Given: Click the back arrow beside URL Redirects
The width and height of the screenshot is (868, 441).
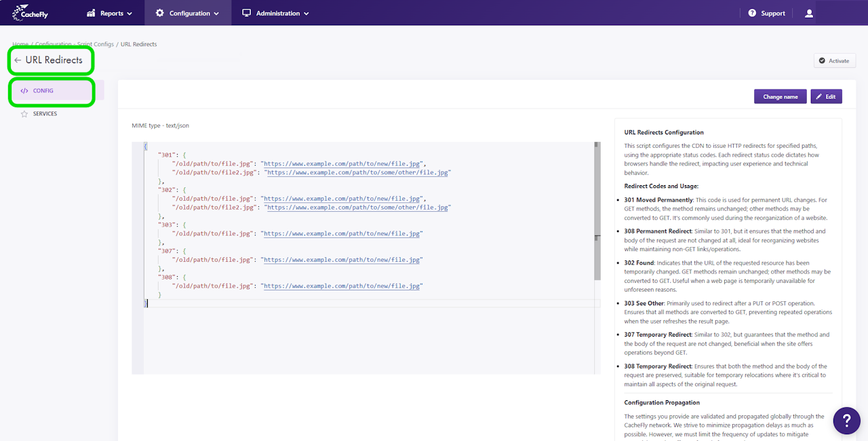Looking at the screenshot, I should click(18, 60).
